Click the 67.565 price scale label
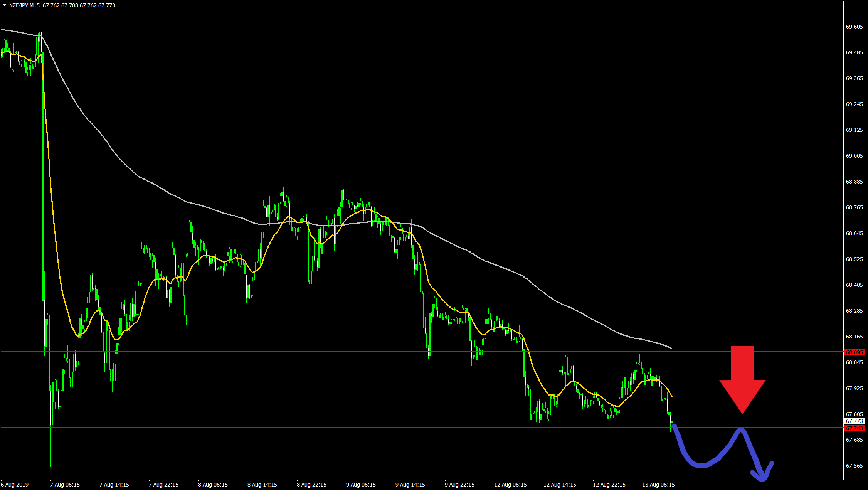This screenshot has width=868, height=490. click(x=854, y=466)
